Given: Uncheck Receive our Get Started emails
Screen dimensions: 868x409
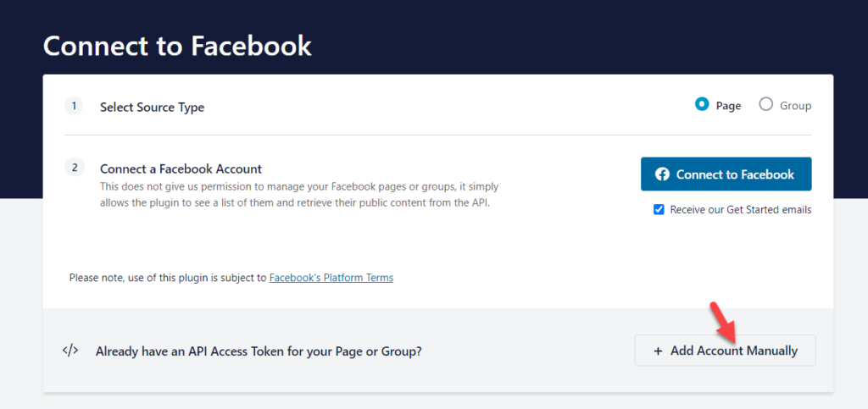Looking at the screenshot, I should tap(659, 210).
